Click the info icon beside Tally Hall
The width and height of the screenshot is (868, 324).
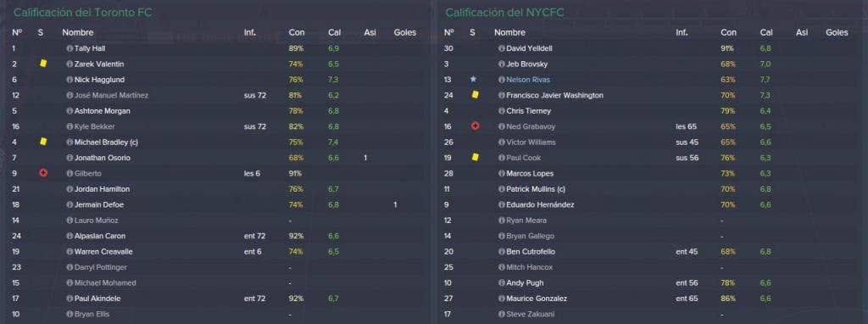[70, 48]
